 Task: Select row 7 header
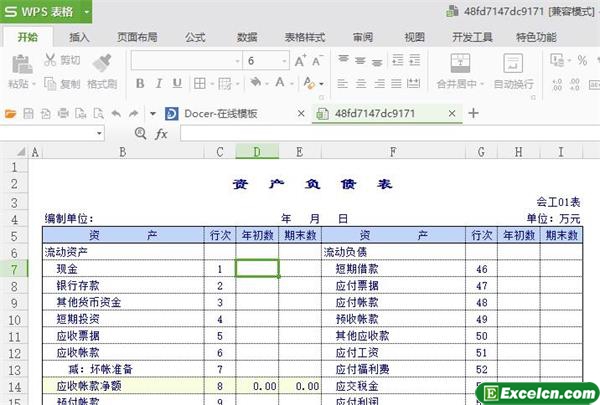click(14, 269)
